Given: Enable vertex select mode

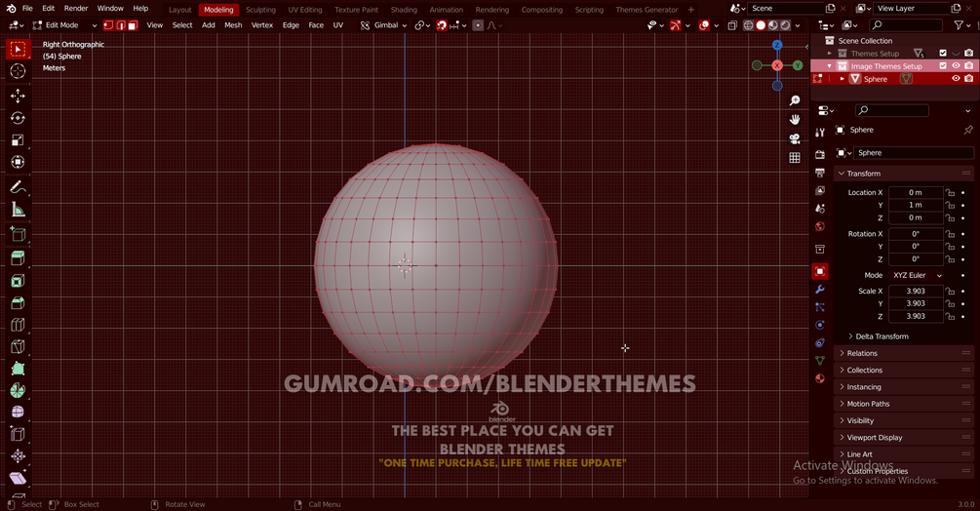Looking at the screenshot, I should (109, 25).
